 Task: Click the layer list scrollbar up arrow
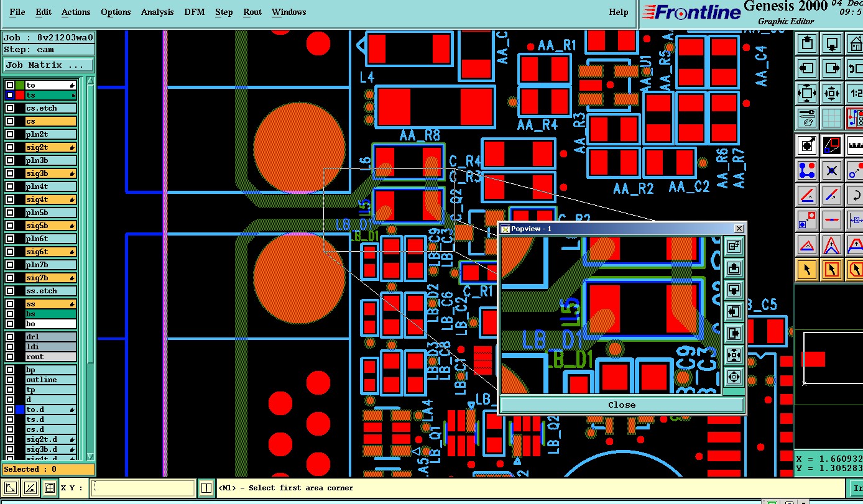[x=90, y=81]
